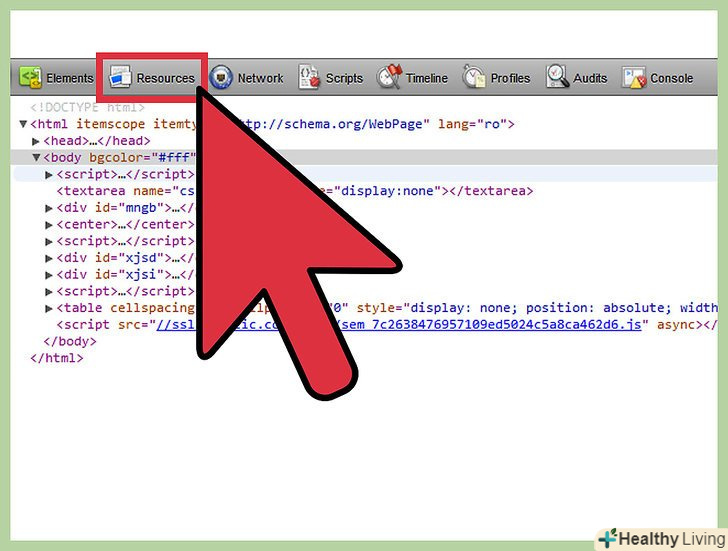
Task: Click the lang="ro" attribute
Action: point(472,124)
